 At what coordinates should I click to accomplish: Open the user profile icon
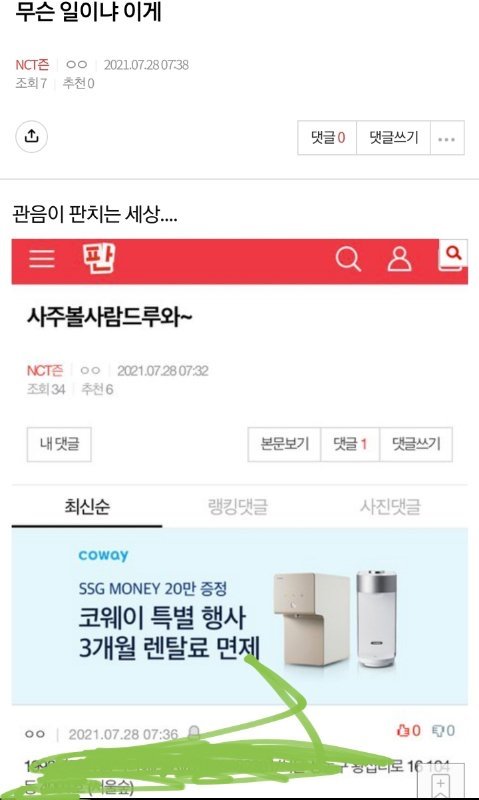pyautogui.click(x=399, y=259)
